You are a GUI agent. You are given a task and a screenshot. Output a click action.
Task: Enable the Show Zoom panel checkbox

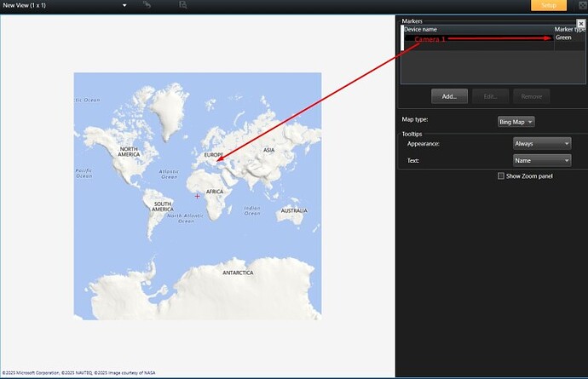click(x=501, y=176)
